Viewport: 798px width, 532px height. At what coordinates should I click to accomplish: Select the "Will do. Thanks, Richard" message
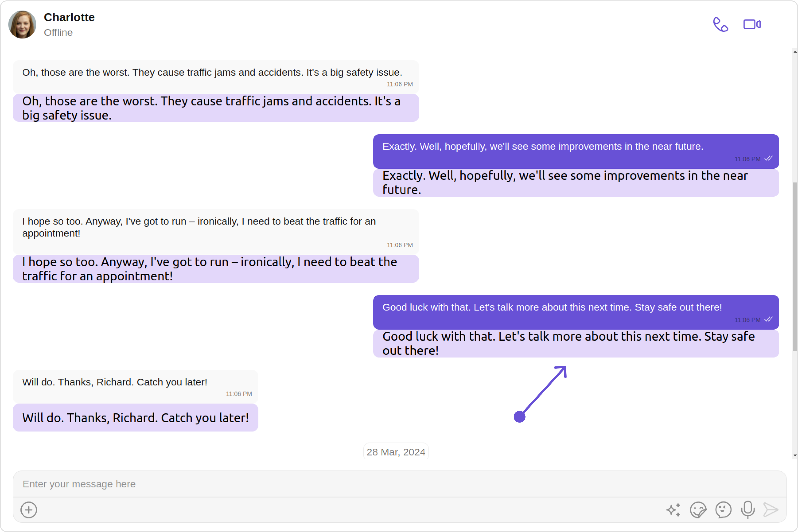pyautogui.click(x=135, y=386)
